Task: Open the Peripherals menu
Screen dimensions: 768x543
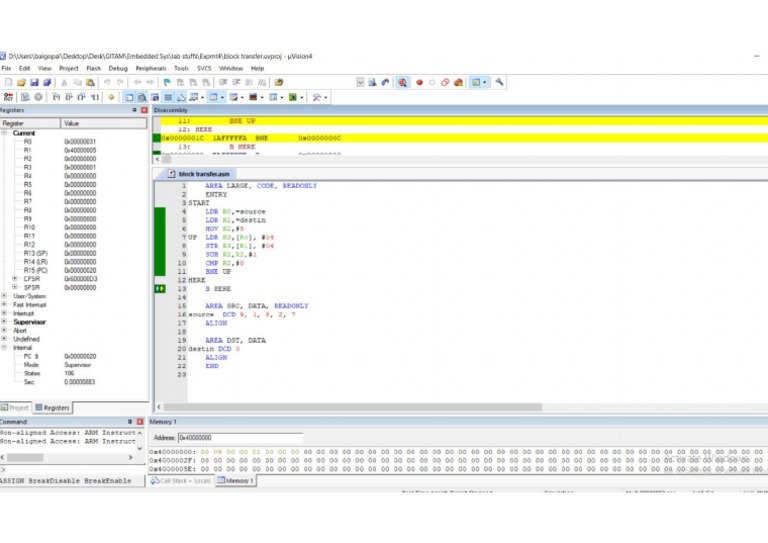Action: 150,68
